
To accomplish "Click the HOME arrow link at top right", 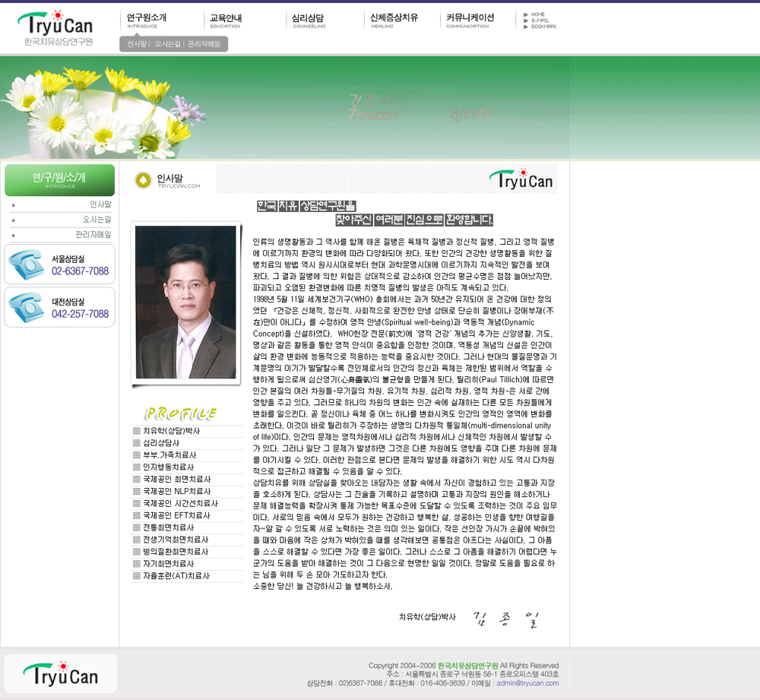I will [x=539, y=14].
